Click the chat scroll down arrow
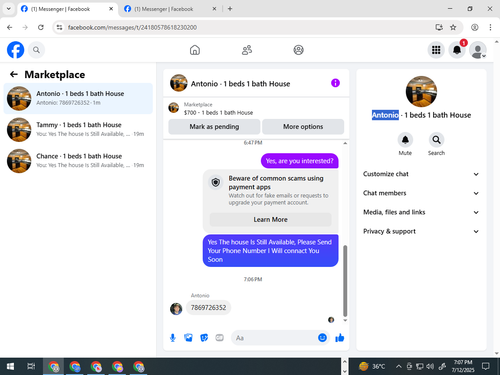Image resolution: width=500 pixels, height=375 pixels. point(345,320)
